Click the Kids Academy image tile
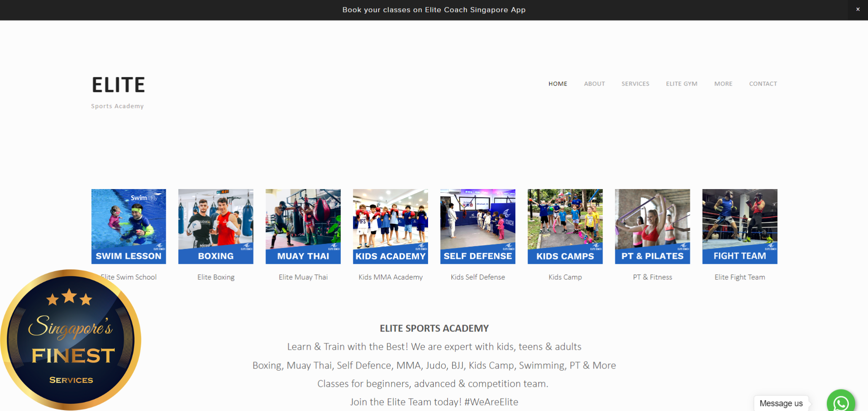868x411 pixels. click(x=390, y=226)
